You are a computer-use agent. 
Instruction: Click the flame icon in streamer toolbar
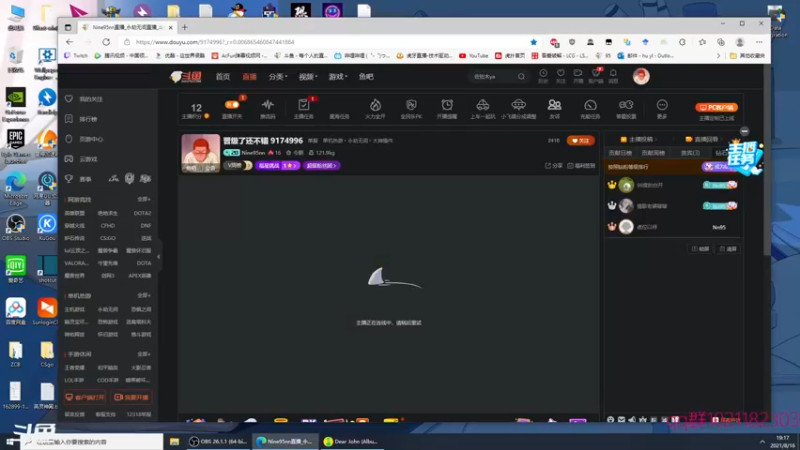[x=375, y=105]
